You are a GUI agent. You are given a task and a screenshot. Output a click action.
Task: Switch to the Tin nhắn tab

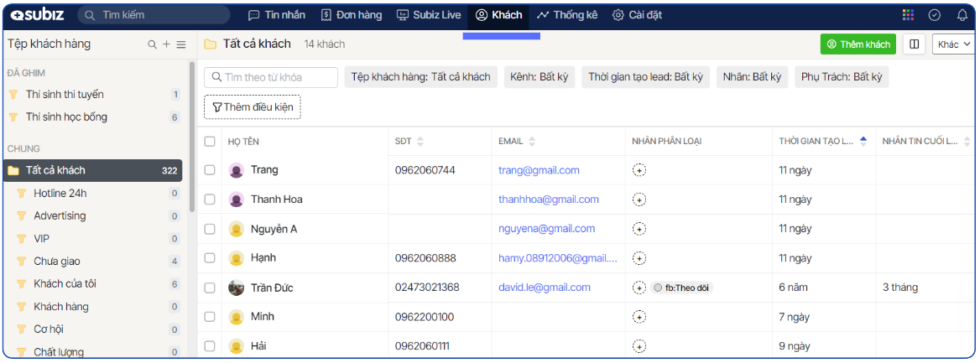pyautogui.click(x=277, y=15)
